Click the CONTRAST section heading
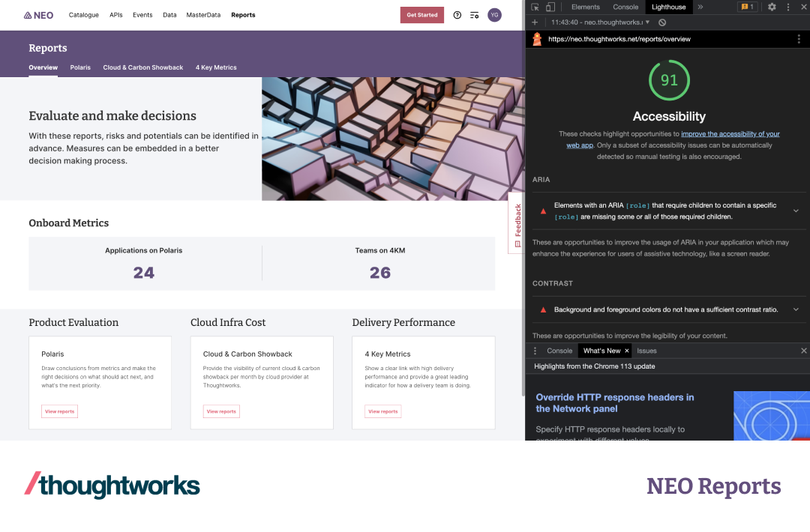Viewport: 810px width, 532px height. 553,283
